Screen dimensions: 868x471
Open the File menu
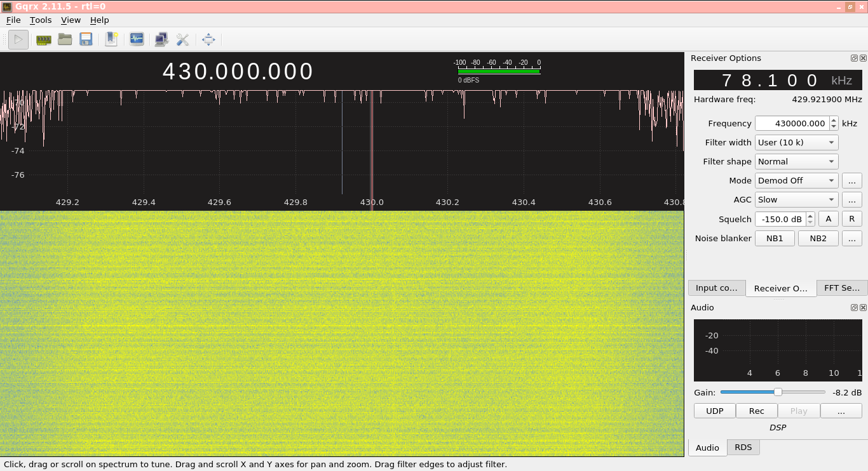[13, 20]
